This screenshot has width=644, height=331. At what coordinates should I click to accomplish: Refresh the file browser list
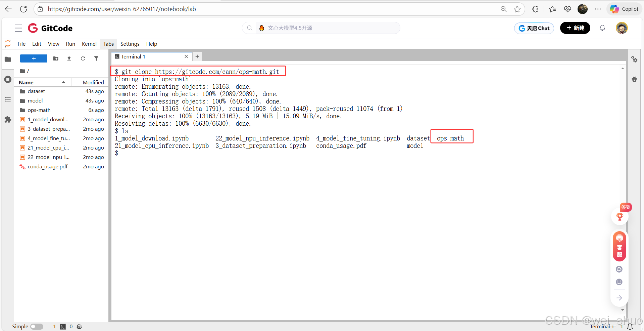click(83, 58)
